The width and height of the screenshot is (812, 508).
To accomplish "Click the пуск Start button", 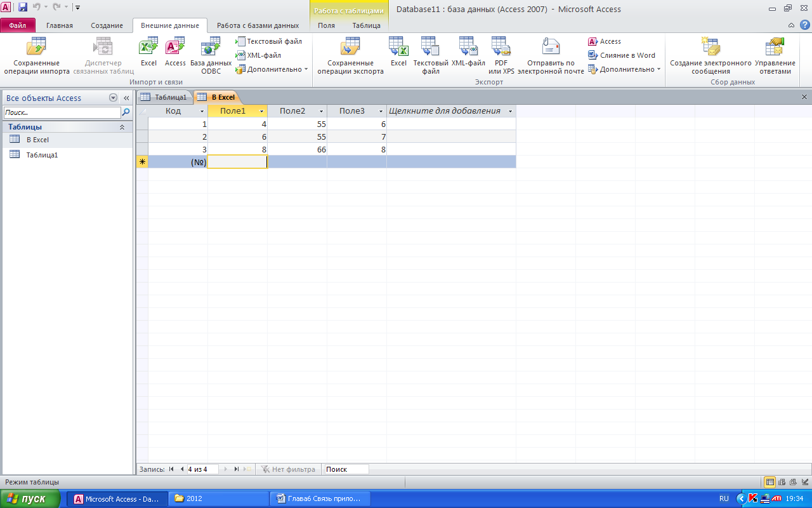I will (x=31, y=499).
